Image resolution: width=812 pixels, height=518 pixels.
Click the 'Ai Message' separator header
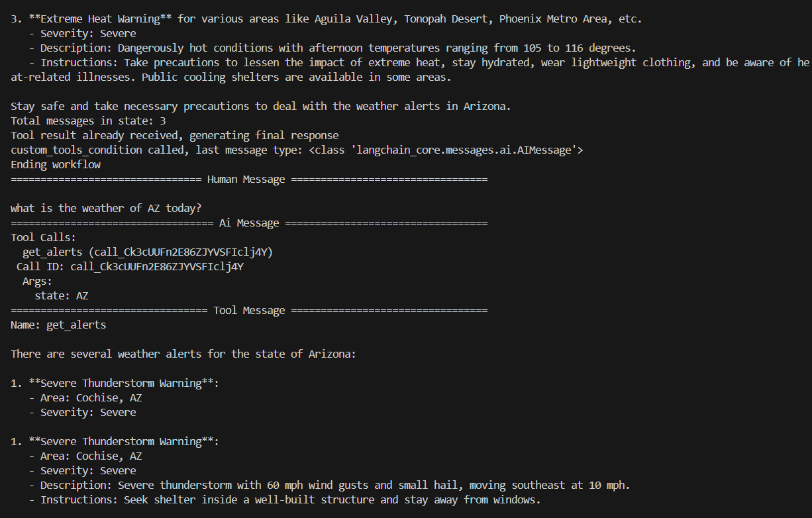point(249,223)
